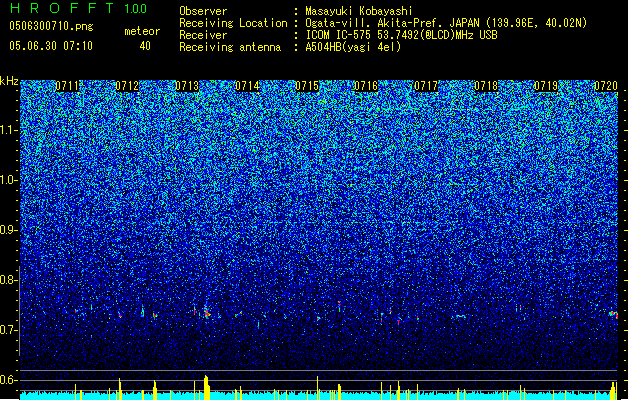Click the 0717 time marker

[x=426, y=86]
